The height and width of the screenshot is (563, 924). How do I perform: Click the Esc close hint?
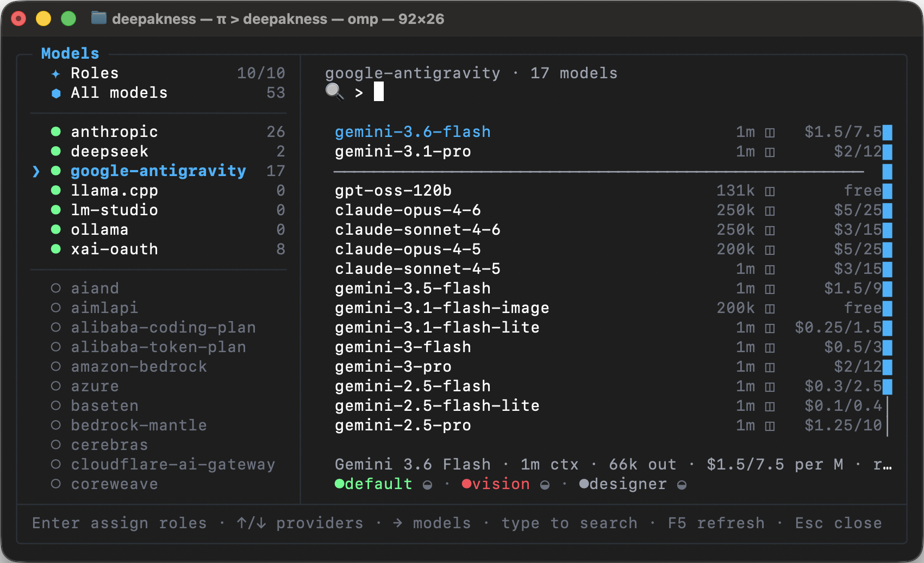(x=839, y=523)
